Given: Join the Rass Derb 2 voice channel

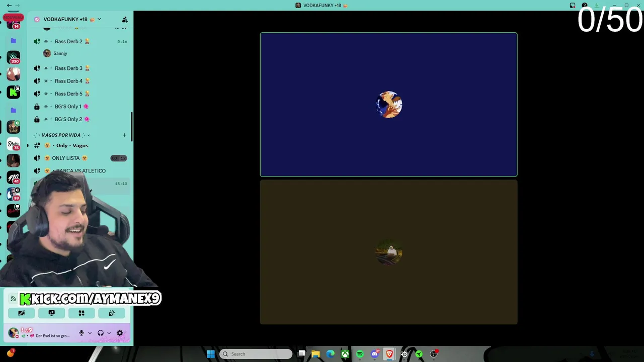Looking at the screenshot, I should point(80,41).
